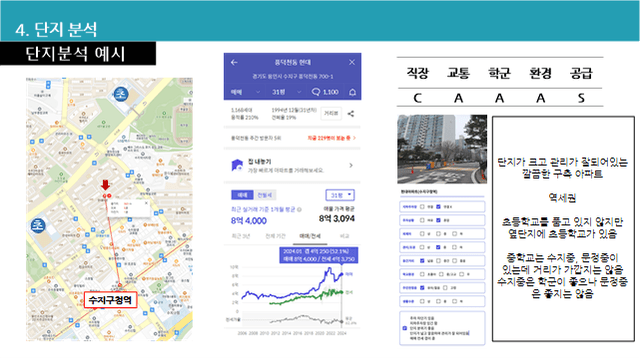Image resolution: width=640 pixels, height=360 pixels.
Task: Switch to the 매매/전세 chart tab
Action: 310,236
